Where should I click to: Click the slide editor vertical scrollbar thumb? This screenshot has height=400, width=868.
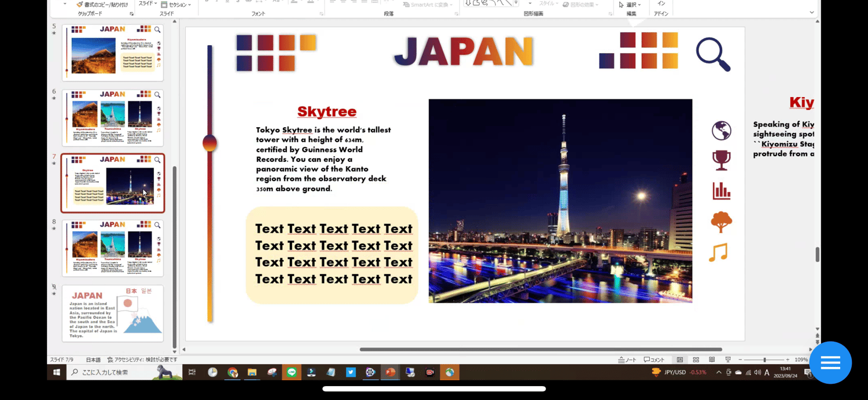point(817,254)
